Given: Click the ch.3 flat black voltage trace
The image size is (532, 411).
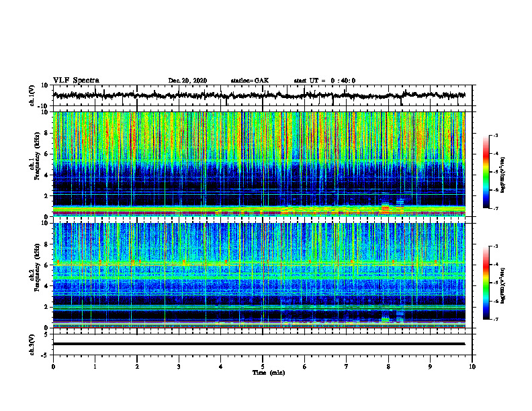Looking at the screenshot, I should pyautogui.click(x=259, y=344).
